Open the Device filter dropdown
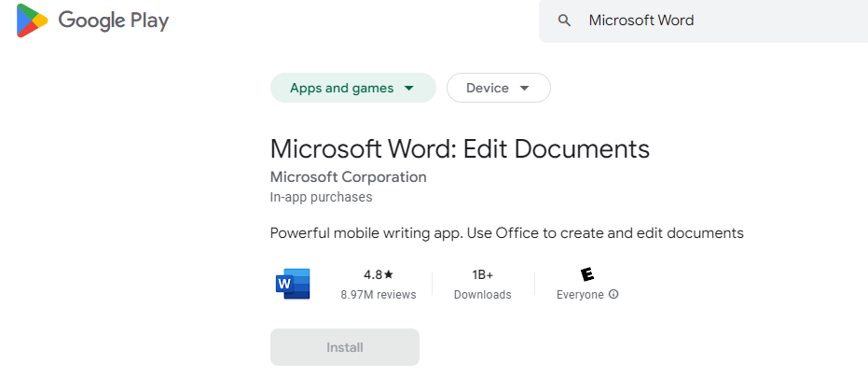Image resolution: width=868 pixels, height=391 pixels. pos(498,88)
